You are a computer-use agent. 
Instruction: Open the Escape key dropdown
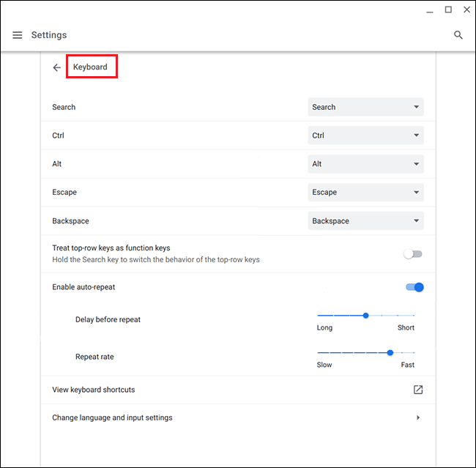pyautogui.click(x=365, y=192)
